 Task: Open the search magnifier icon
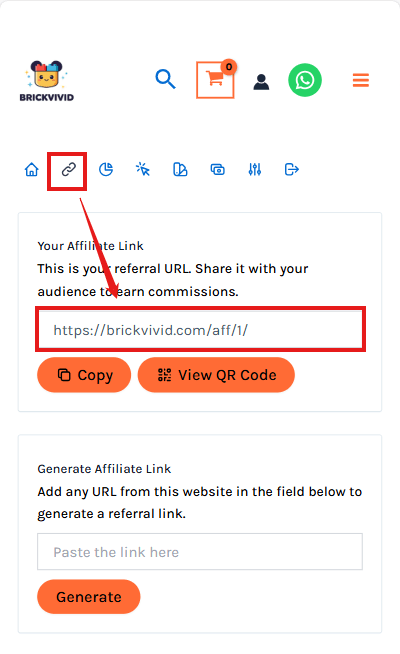coord(166,79)
